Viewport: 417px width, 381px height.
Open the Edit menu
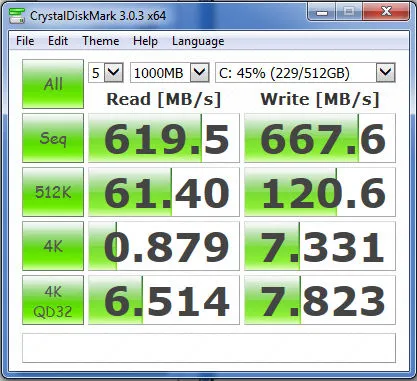(58, 41)
